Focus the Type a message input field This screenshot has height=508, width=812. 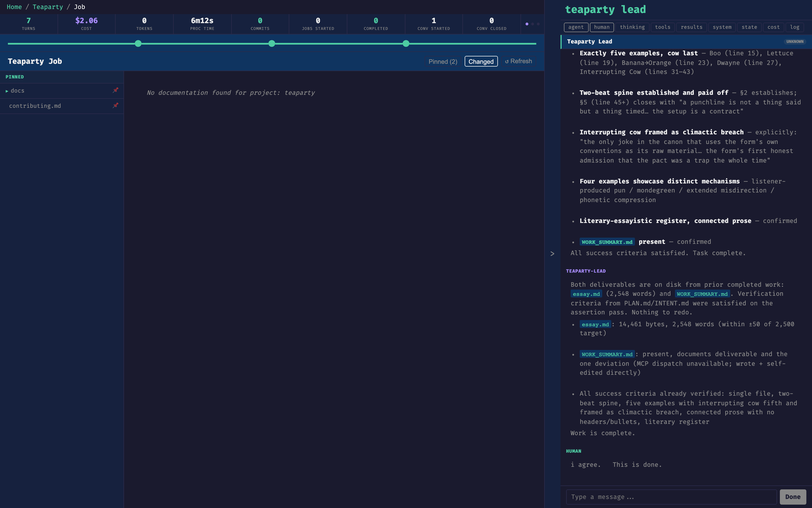pyautogui.click(x=671, y=497)
